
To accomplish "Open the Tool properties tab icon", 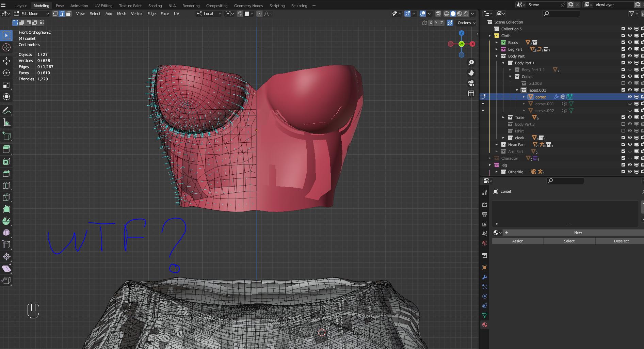I will (485, 193).
